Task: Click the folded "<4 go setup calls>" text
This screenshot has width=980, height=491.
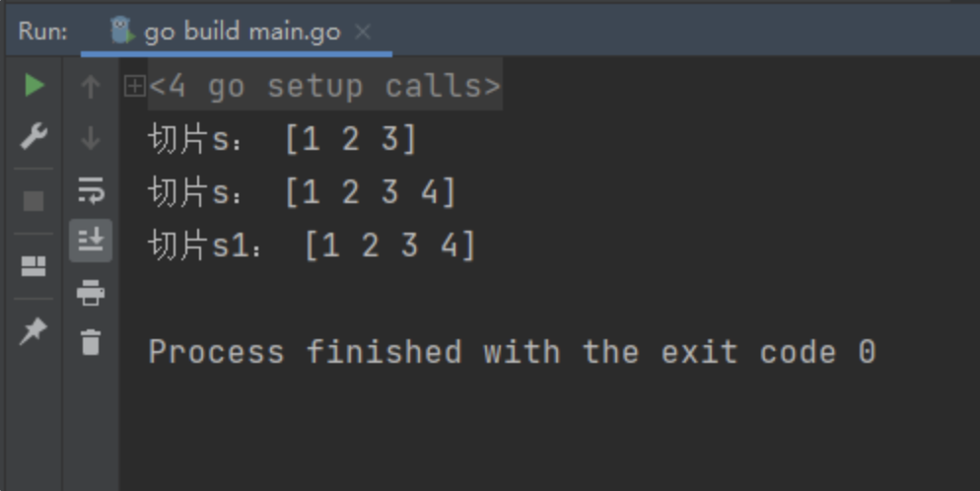Action: point(325,86)
